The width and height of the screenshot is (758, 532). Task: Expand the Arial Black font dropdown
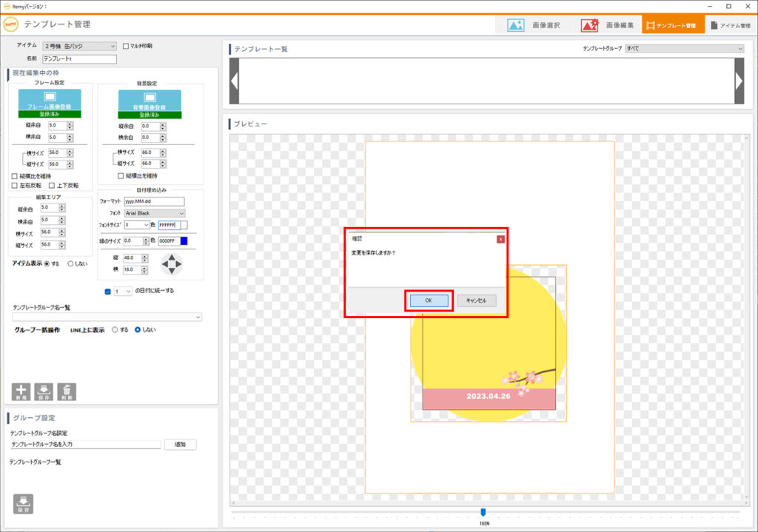click(x=155, y=213)
